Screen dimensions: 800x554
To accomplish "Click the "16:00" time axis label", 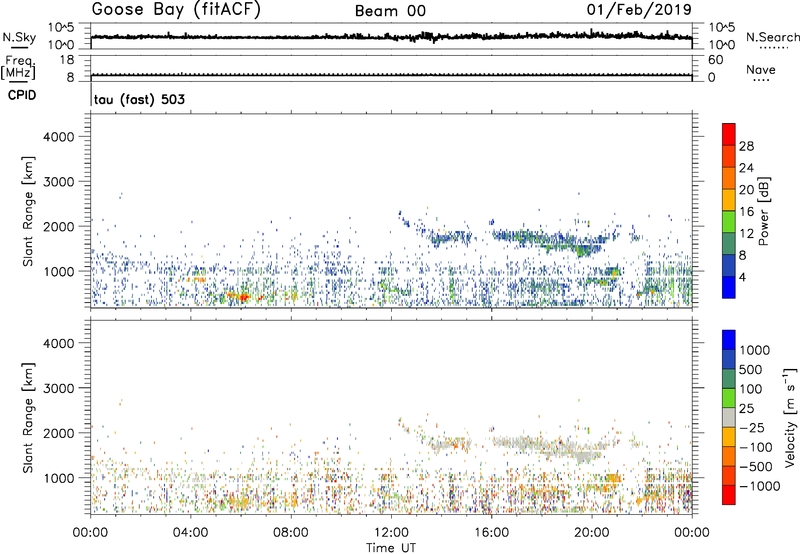I will (x=491, y=532).
